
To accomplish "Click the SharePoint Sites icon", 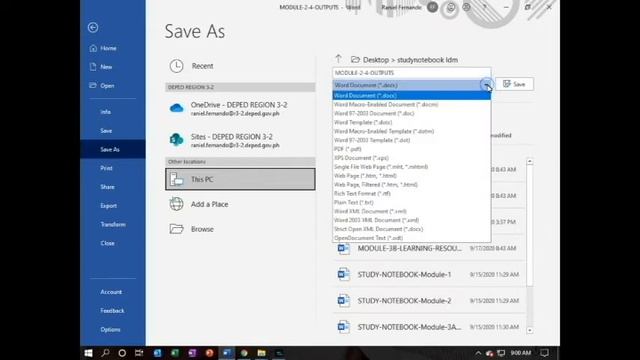I will (x=176, y=140).
